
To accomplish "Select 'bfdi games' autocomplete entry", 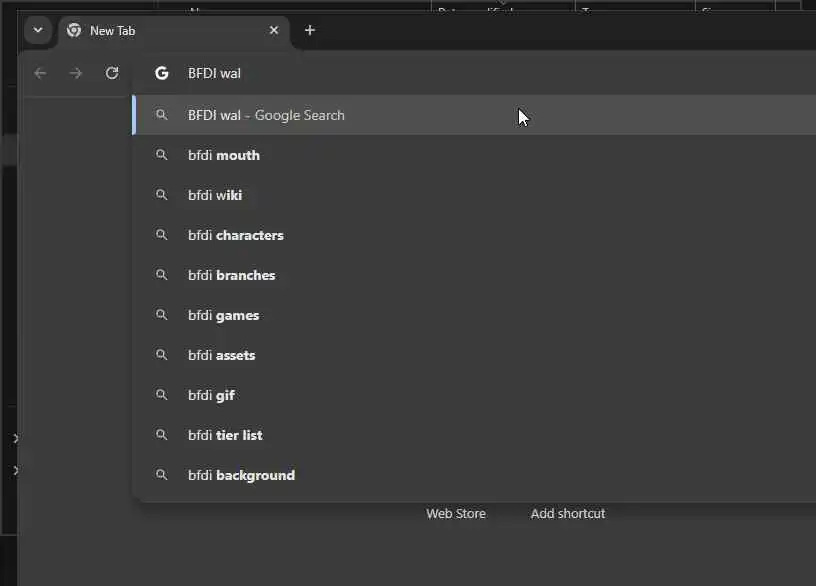I will click(x=224, y=315).
